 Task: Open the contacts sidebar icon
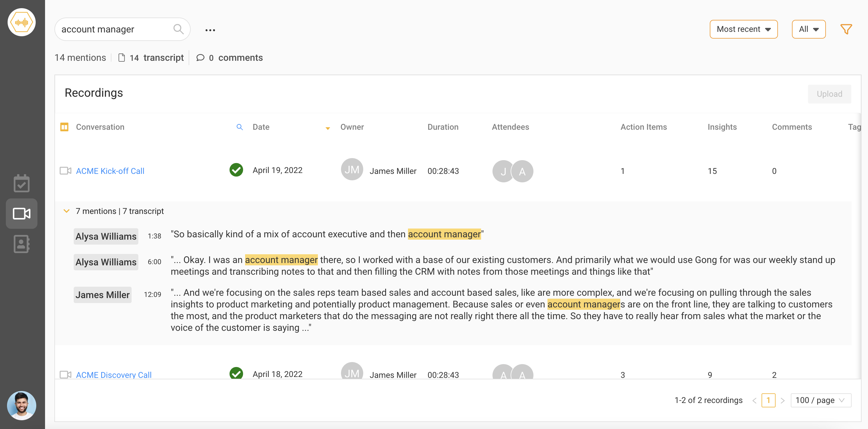[22, 244]
